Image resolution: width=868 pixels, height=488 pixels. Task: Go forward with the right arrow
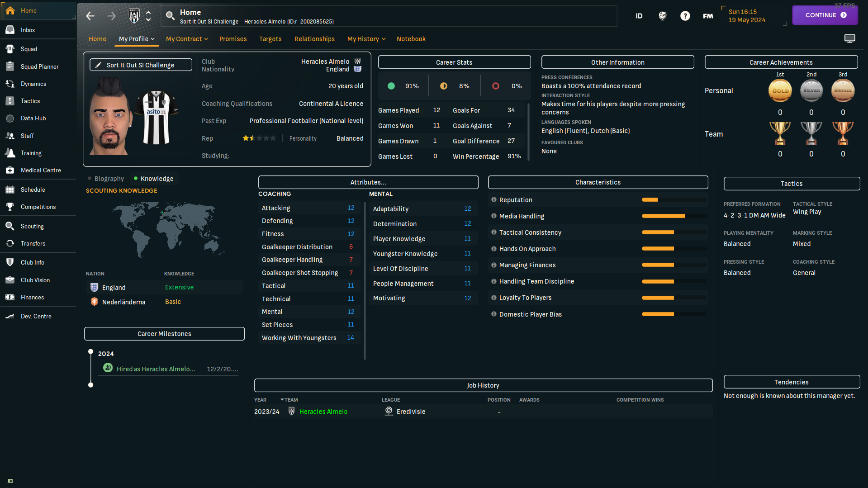coord(111,16)
